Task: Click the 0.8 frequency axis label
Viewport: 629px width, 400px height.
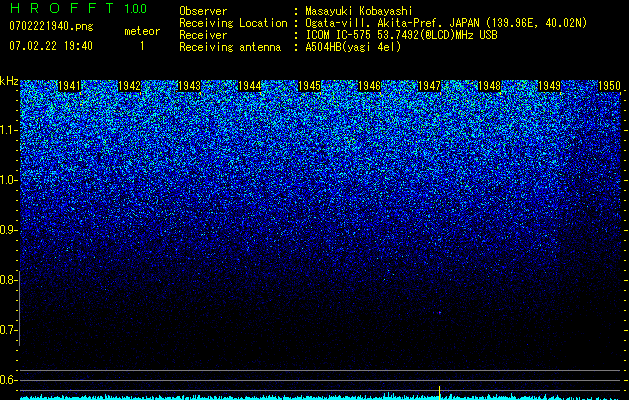Action: [x=7, y=280]
